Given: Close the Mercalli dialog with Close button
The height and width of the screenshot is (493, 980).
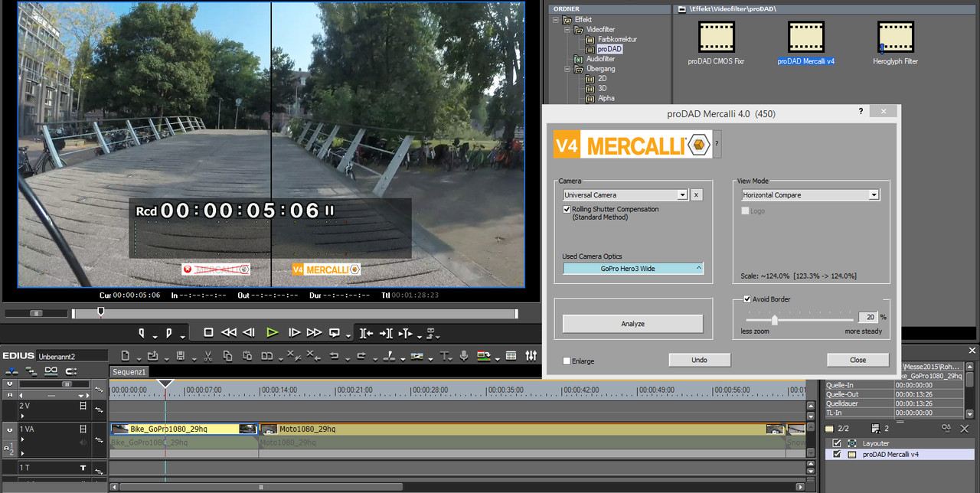Looking at the screenshot, I should coord(857,360).
